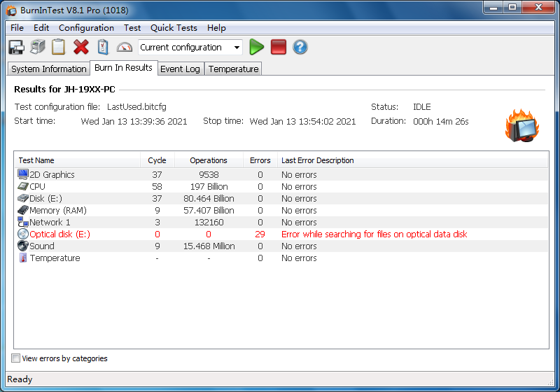560x392 pixels.
Task: Click the red error description text
Action: [374, 234]
